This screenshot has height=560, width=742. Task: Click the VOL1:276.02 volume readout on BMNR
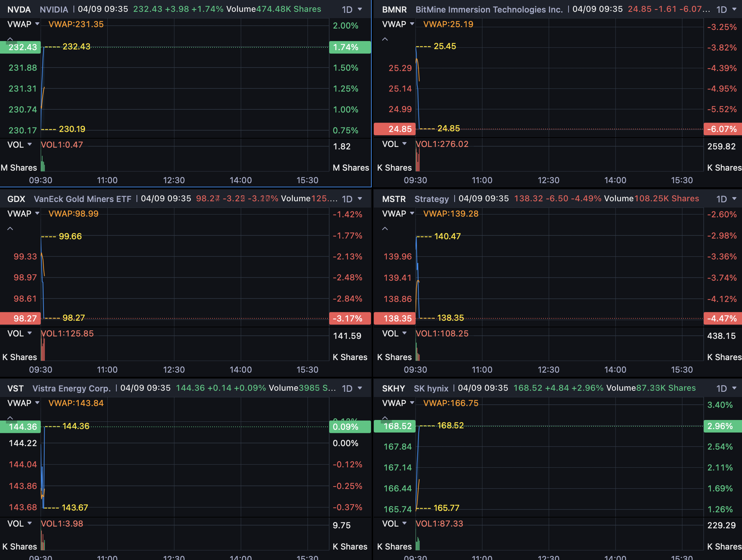coord(442,144)
